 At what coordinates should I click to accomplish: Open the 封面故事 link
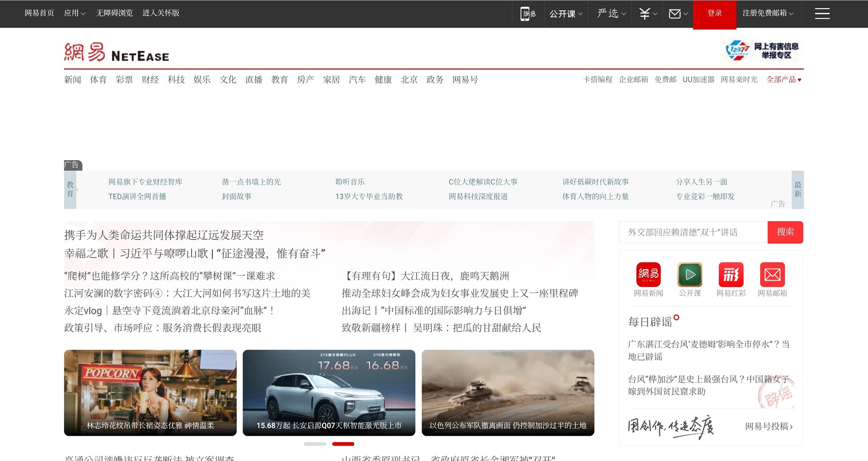coord(236,196)
